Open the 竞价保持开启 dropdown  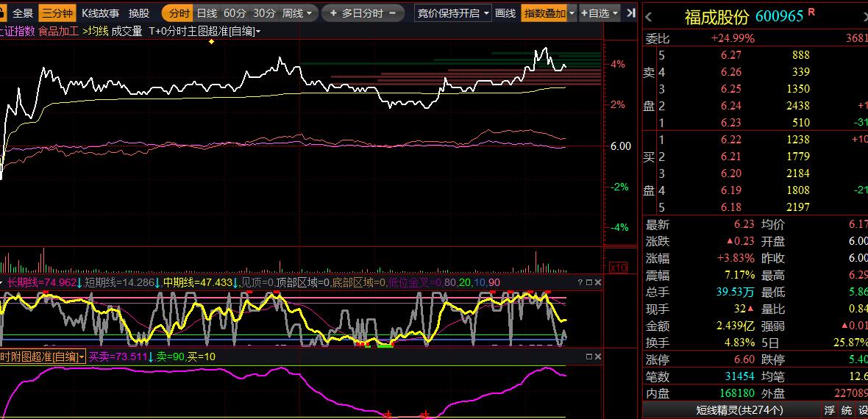(453, 13)
